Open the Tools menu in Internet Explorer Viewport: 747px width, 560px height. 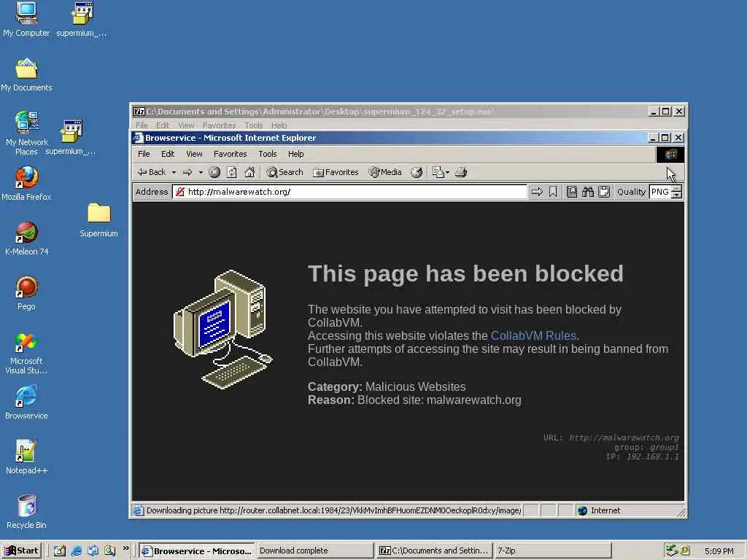pyautogui.click(x=268, y=154)
